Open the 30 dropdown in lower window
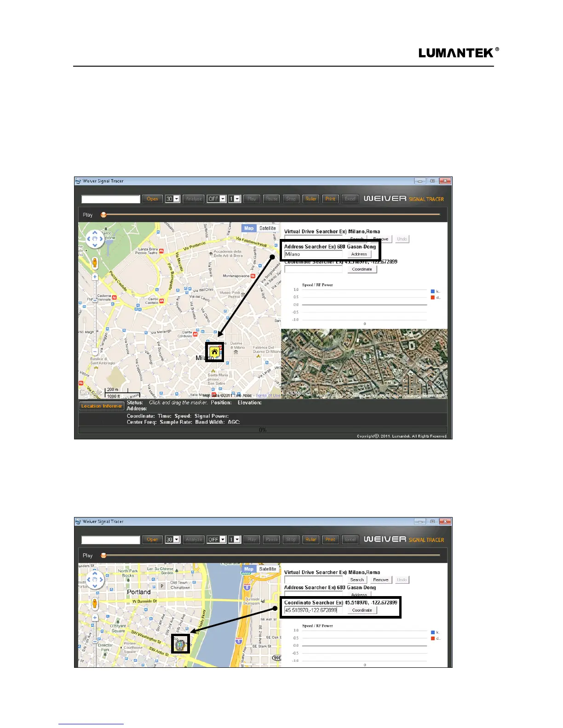563x728 pixels. tap(172, 540)
